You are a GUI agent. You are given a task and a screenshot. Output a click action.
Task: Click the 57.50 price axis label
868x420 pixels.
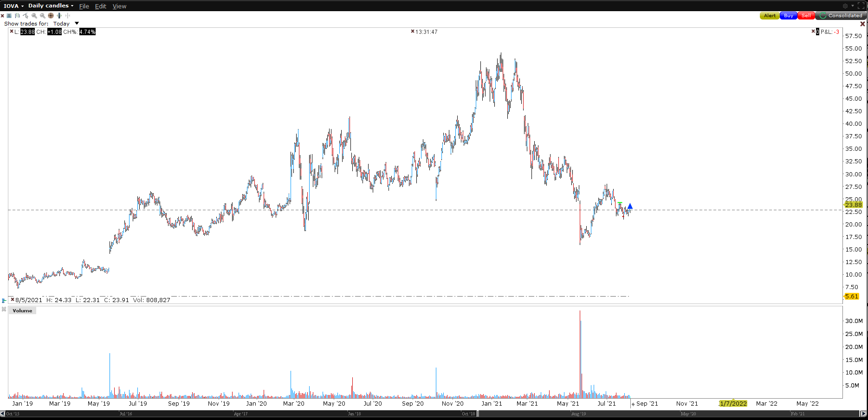854,36
